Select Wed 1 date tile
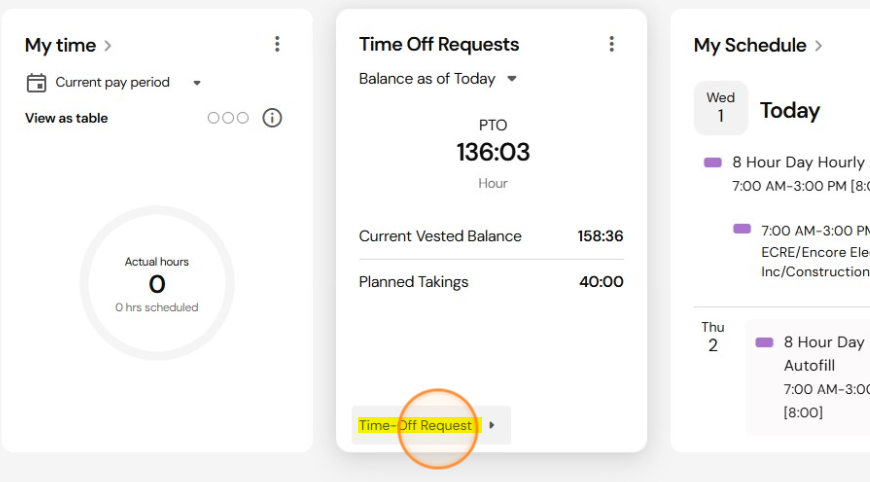870x482 pixels. click(x=721, y=108)
